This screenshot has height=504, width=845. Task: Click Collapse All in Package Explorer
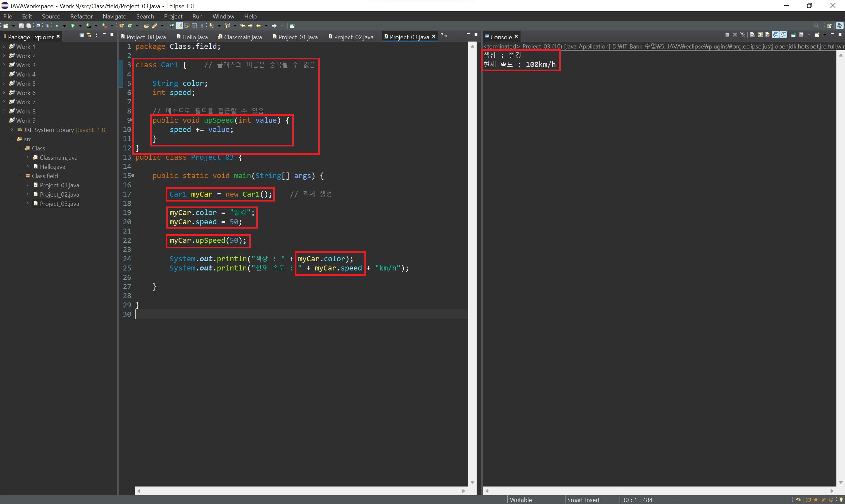pyautogui.click(x=82, y=35)
